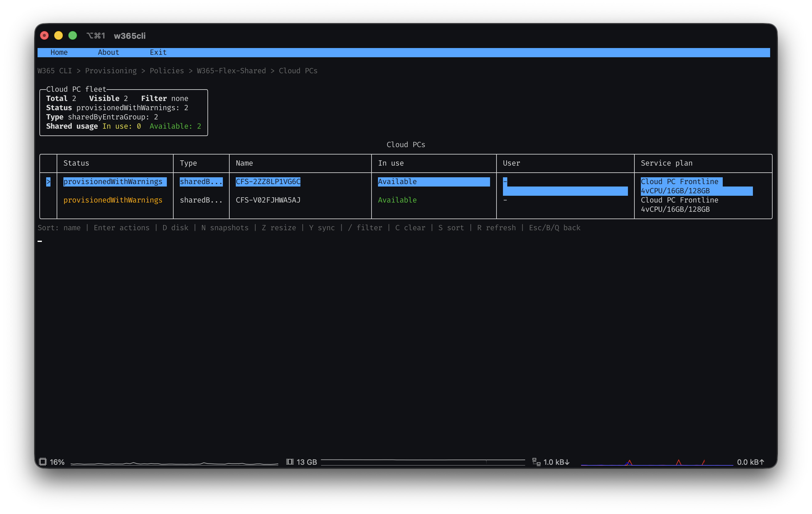Click the highlighted Available cell in first row
Viewport: 812px width, 514px height.
(434, 182)
